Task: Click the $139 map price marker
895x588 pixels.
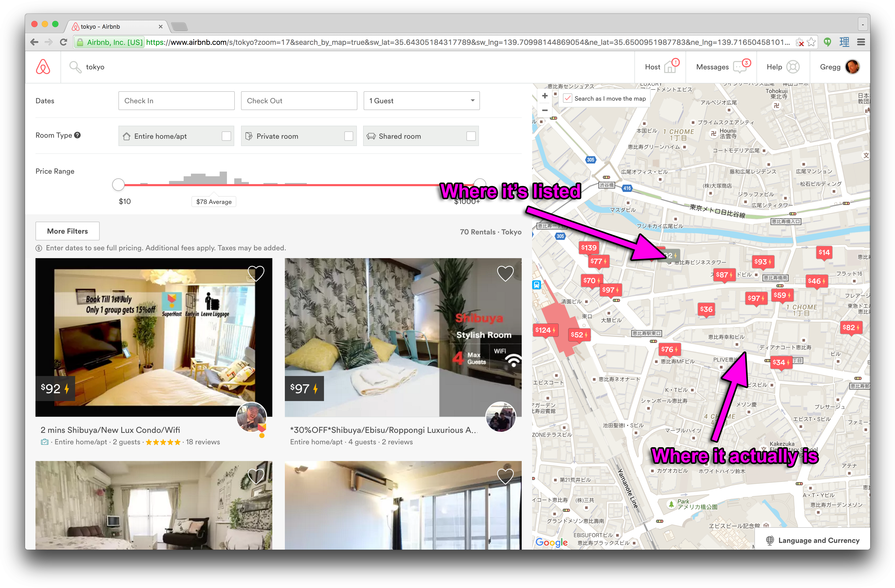Action: pos(588,248)
